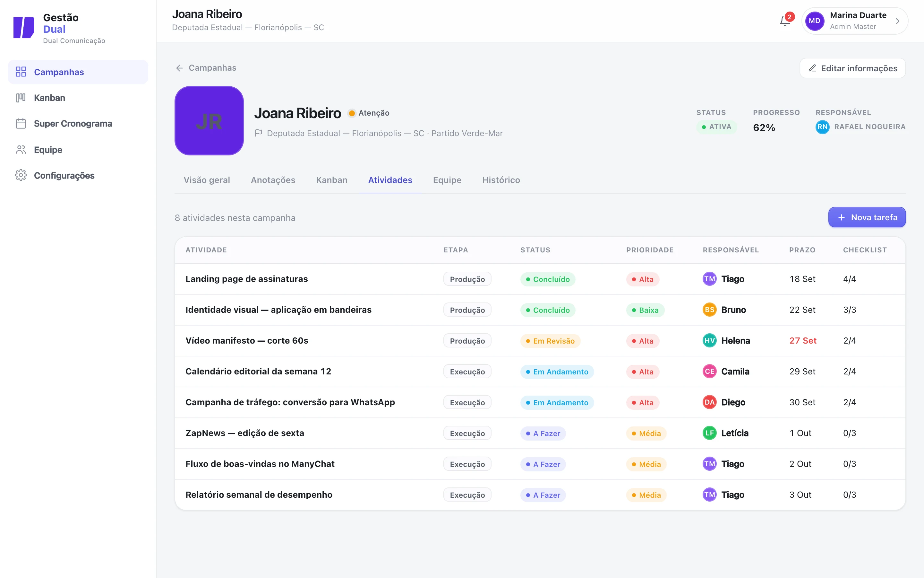Click the RN avatar of Rafael Nogueira
This screenshot has height=578, width=924.
(x=822, y=127)
